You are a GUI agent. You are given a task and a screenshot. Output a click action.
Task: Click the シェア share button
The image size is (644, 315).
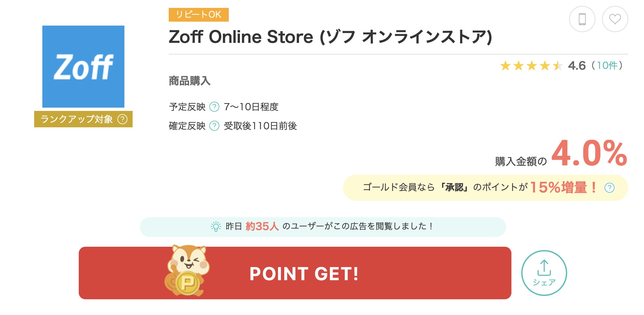(544, 273)
